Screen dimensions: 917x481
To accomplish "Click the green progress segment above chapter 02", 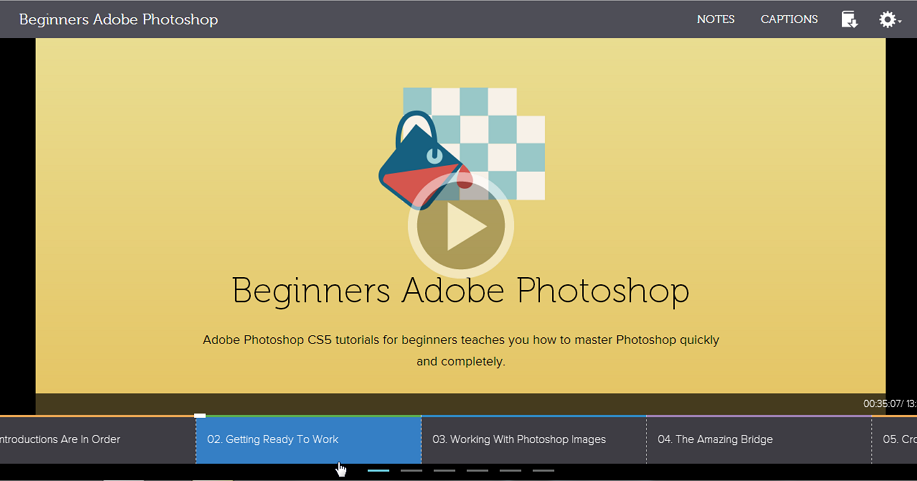I will [313, 416].
